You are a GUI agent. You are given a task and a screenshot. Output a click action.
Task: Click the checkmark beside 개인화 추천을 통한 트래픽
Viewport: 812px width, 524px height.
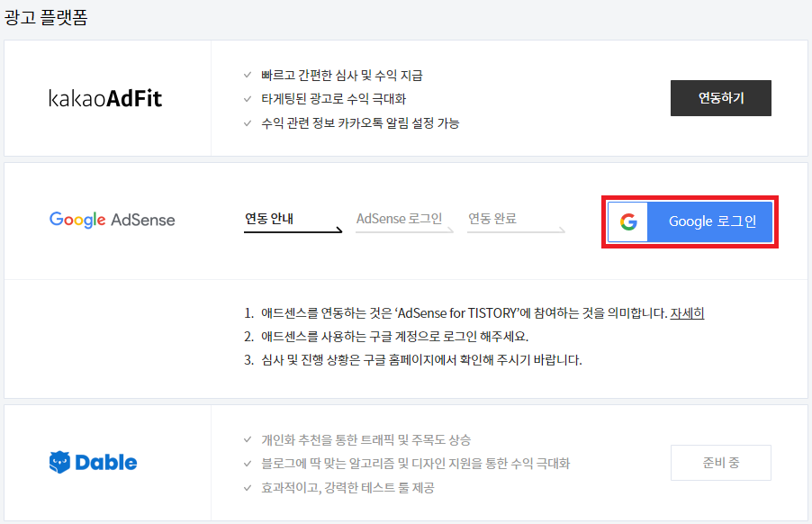tap(248, 439)
